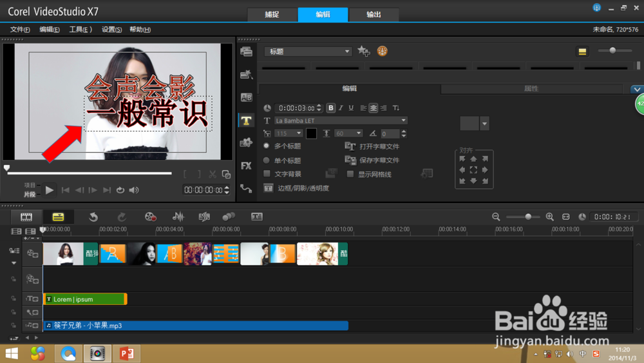Enable the 显示网格线 checkbox
The height and width of the screenshot is (363, 644).
tap(350, 174)
